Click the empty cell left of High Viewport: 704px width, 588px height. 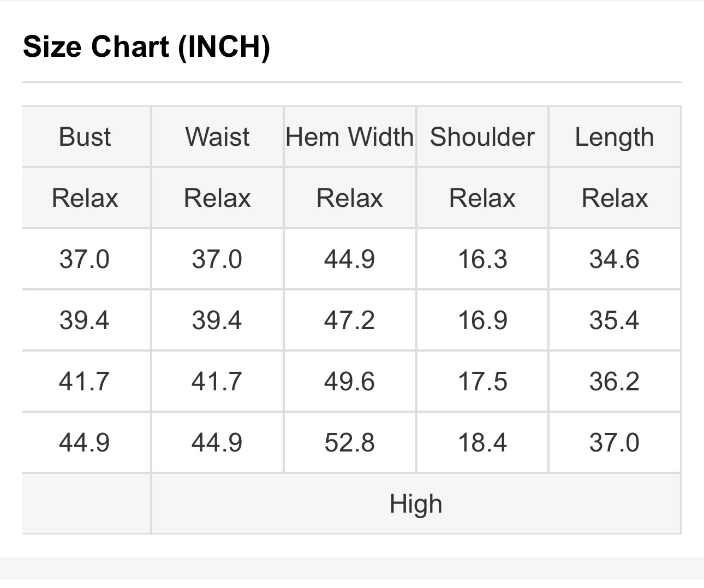(86, 503)
